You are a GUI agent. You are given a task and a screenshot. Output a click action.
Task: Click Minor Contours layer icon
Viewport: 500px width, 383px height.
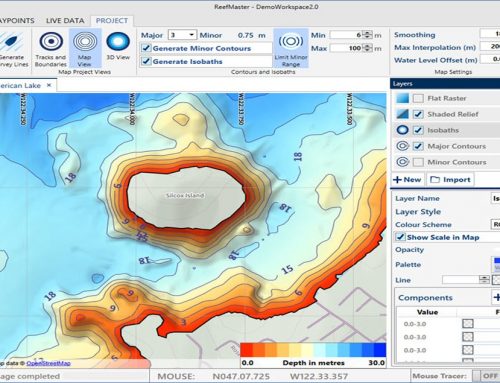pos(402,162)
